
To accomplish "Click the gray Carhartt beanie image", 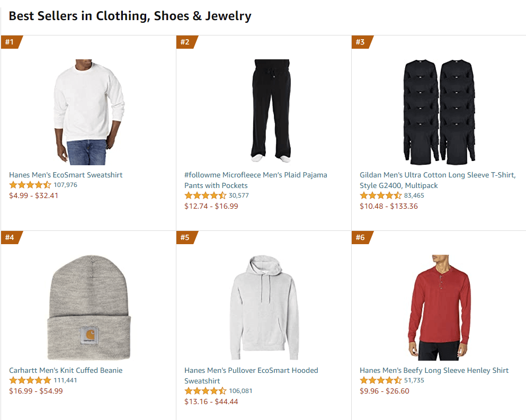I will (x=90, y=307).
